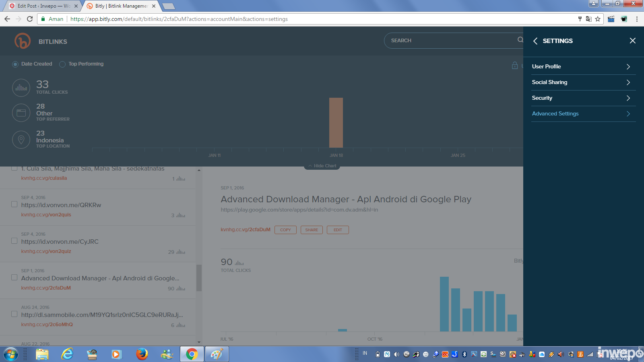Click the Top Location pin icon
Screen dimensions: 644x362
(x=21, y=140)
